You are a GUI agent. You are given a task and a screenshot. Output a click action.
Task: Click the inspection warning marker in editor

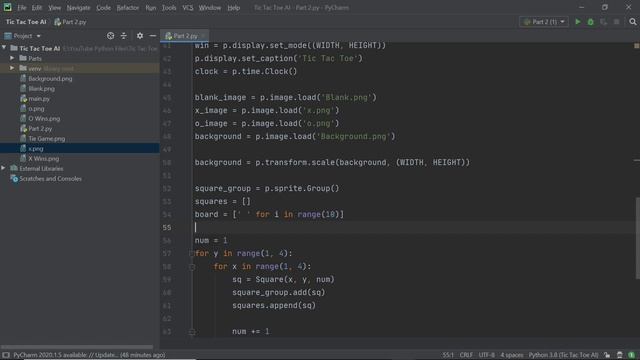tap(636, 46)
